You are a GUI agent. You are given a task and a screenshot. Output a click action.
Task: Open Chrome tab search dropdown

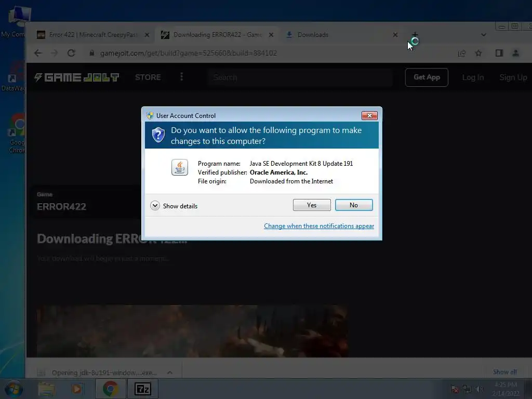484,35
